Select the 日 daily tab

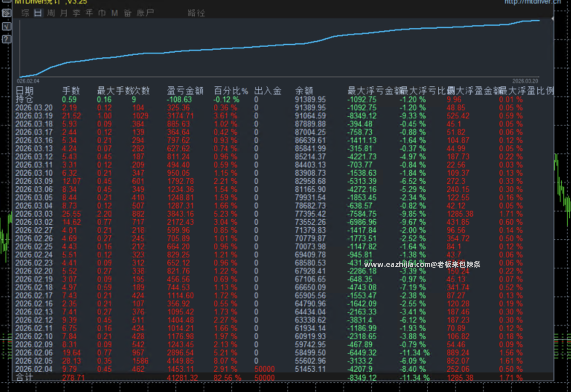(x=38, y=13)
